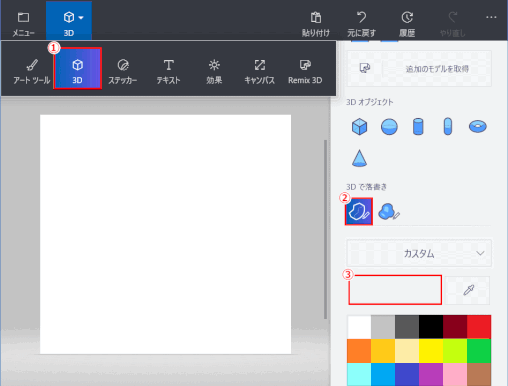Open the メニュー folder menu
This screenshot has height=386, width=508.
pos(23,23)
